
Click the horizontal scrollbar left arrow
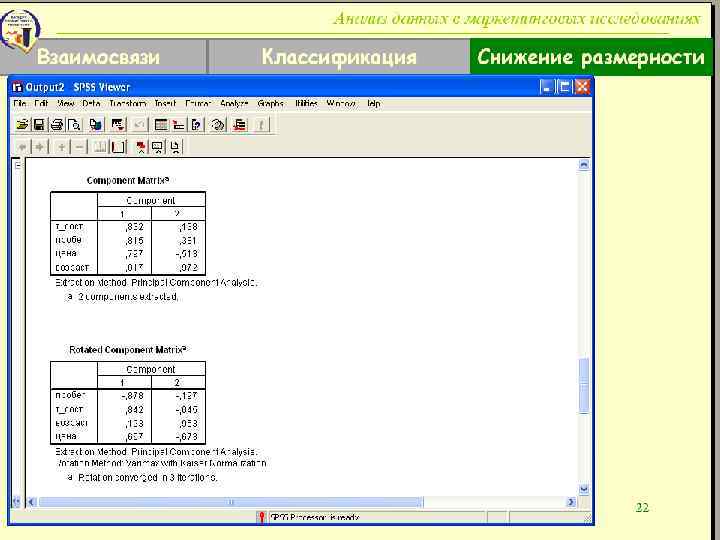[31, 502]
